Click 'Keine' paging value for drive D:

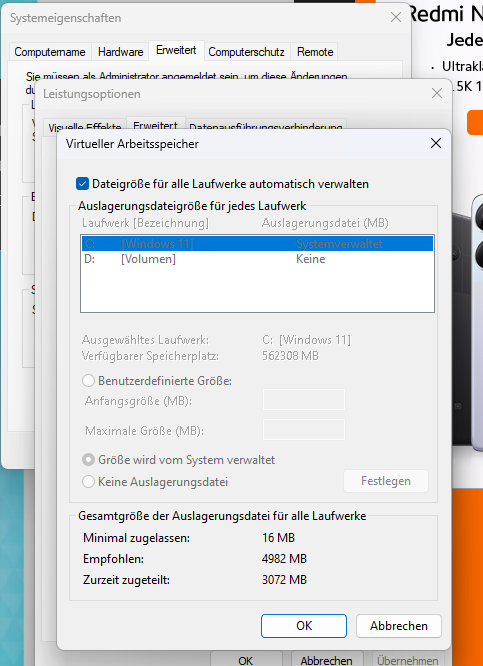pyautogui.click(x=311, y=259)
